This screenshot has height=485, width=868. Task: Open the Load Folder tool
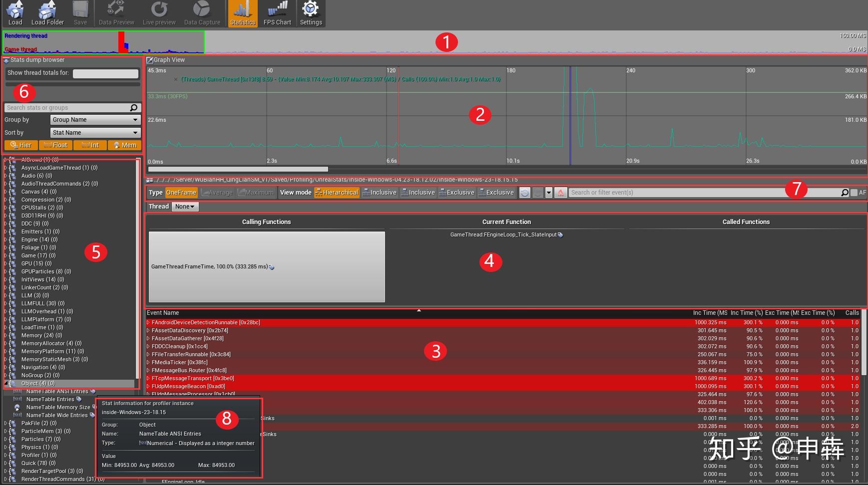point(47,12)
